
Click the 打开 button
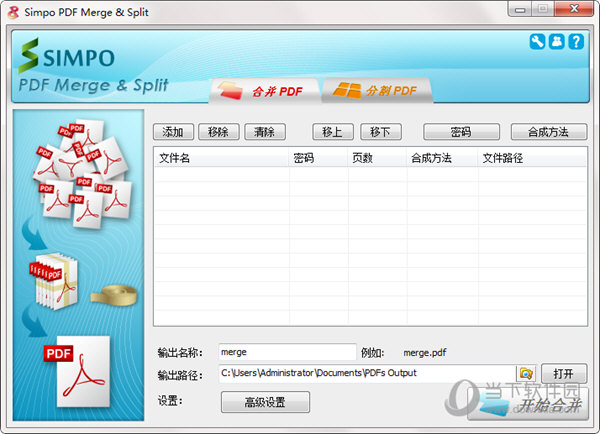(x=564, y=374)
